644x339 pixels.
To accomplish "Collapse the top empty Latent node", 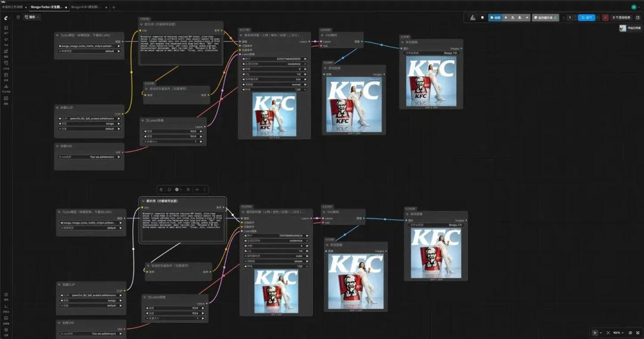I will 143,121.
